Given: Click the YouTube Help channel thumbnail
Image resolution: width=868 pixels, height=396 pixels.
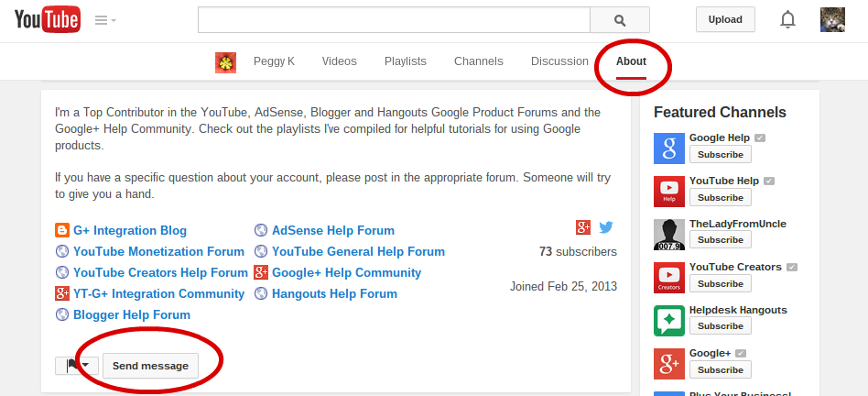Looking at the screenshot, I should [x=669, y=192].
